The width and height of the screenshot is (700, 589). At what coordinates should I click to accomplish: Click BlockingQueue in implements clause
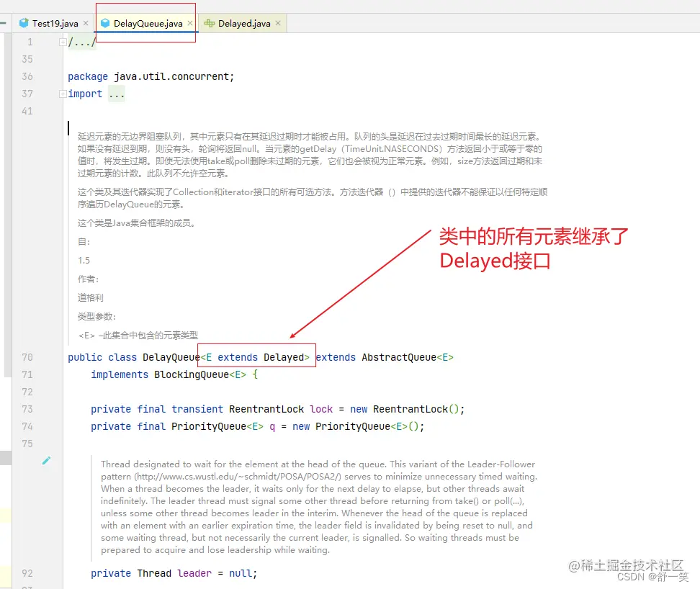coord(192,375)
